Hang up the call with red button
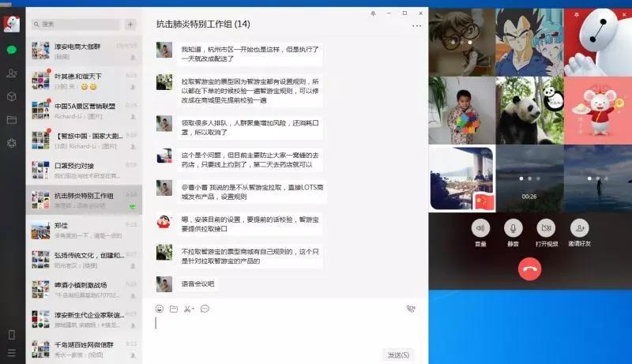The height and width of the screenshot is (364, 632). 529,269
